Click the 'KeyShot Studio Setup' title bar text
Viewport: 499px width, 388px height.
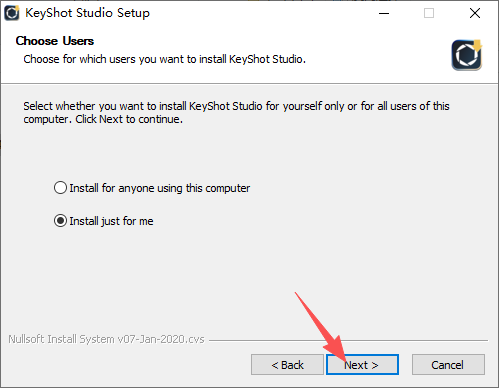tap(88, 13)
